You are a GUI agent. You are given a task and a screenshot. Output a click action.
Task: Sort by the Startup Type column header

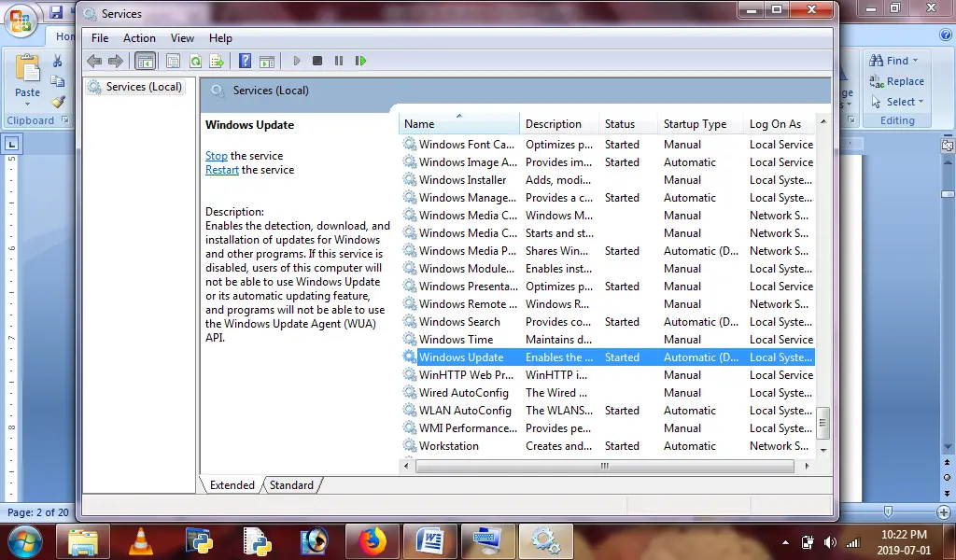700,124
